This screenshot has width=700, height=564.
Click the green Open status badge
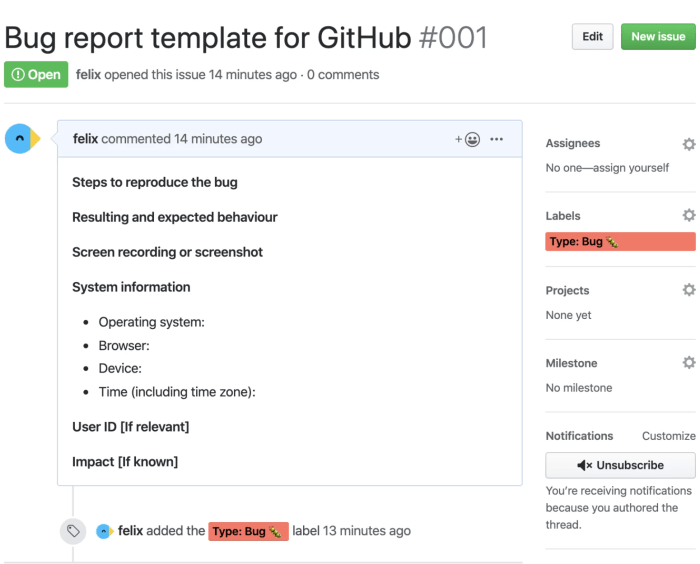coord(36,75)
